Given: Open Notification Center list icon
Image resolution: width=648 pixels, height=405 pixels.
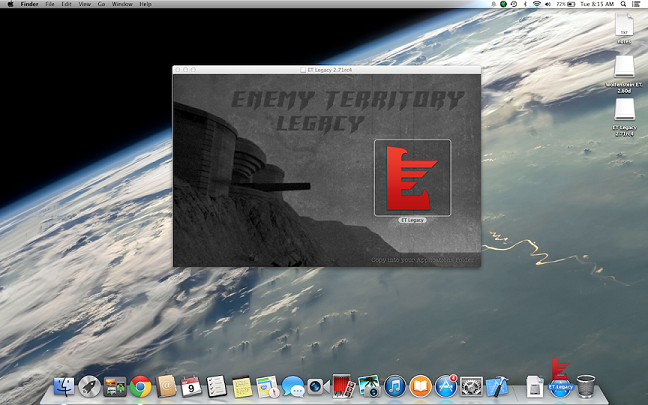Looking at the screenshot, I should pyautogui.click(x=636, y=4).
